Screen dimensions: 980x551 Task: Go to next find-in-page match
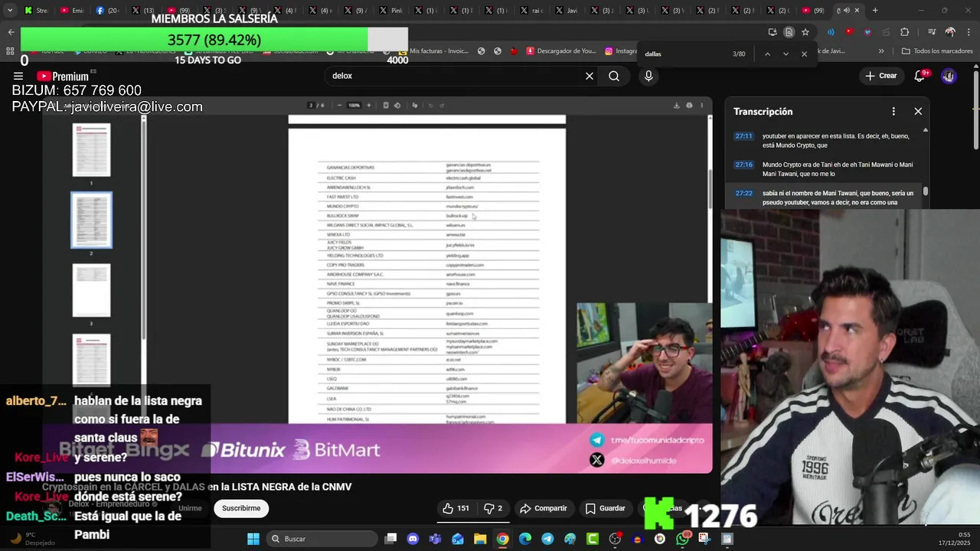(x=786, y=54)
